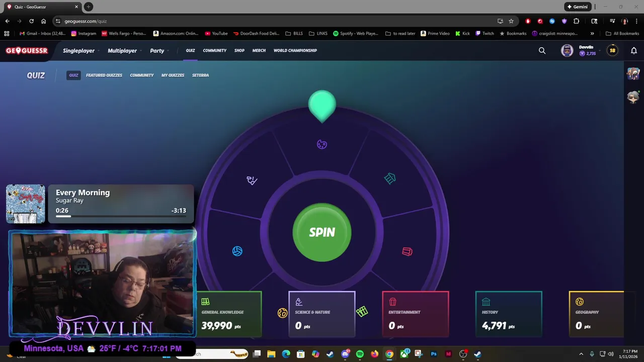
Task: Expand the Singleplayer menu
Action: 80,51
